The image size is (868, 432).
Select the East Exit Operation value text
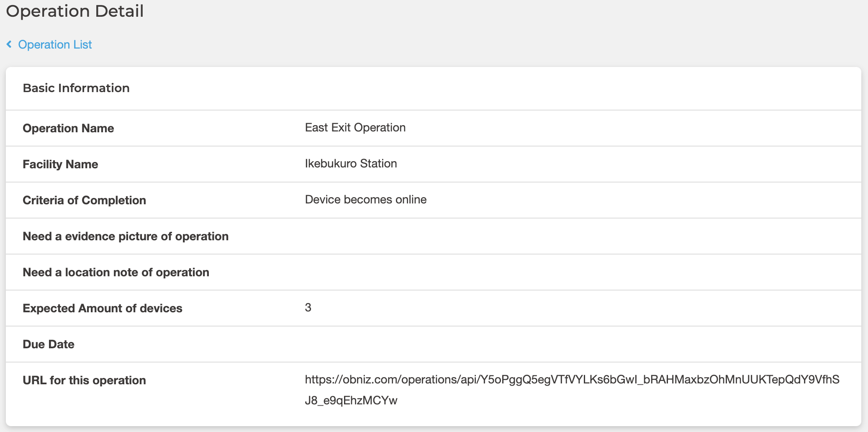(x=355, y=128)
